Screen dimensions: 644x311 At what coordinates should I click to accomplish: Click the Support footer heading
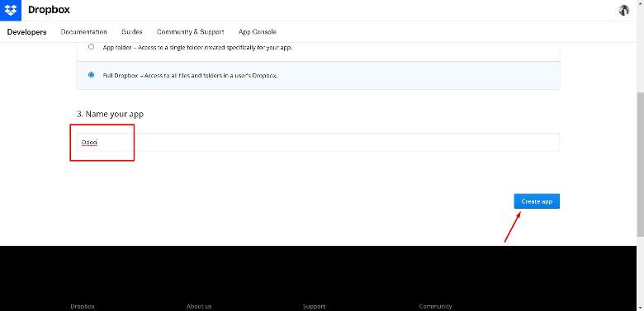pyautogui.click(x=315, y=307)
